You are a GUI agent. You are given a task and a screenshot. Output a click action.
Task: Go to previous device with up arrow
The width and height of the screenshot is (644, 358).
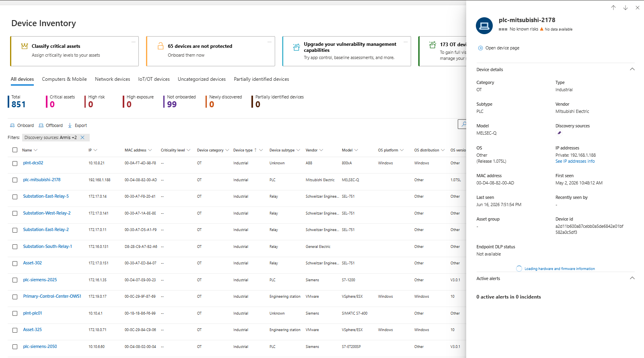[x=613, y=8]
